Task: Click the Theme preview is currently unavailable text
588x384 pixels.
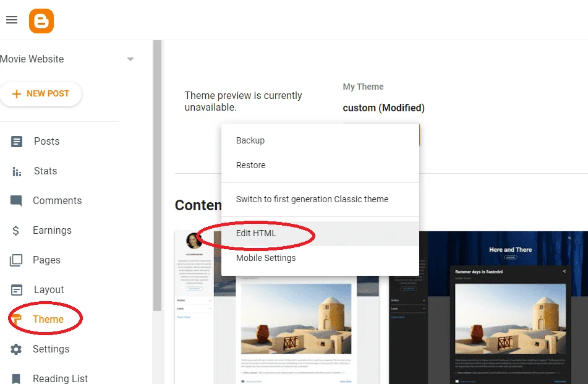Action: [243, 101]
